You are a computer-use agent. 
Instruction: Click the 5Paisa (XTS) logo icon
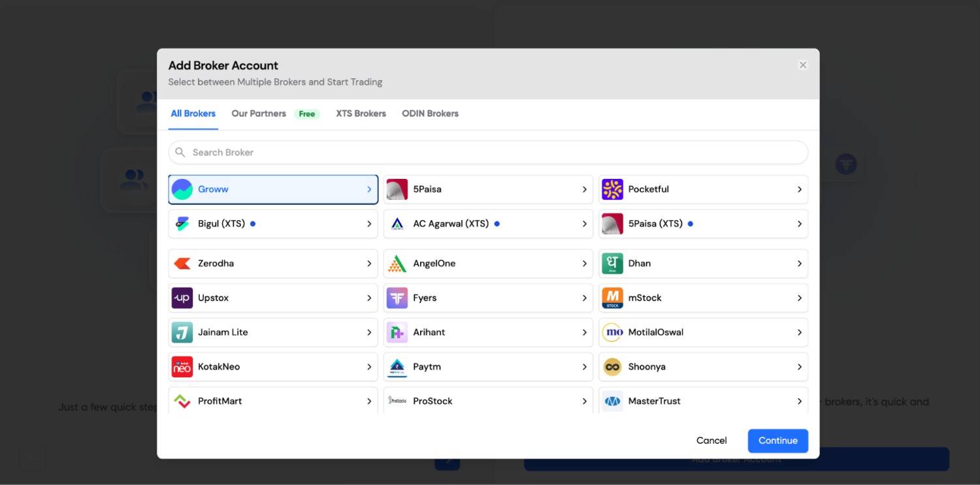(612, 224)
